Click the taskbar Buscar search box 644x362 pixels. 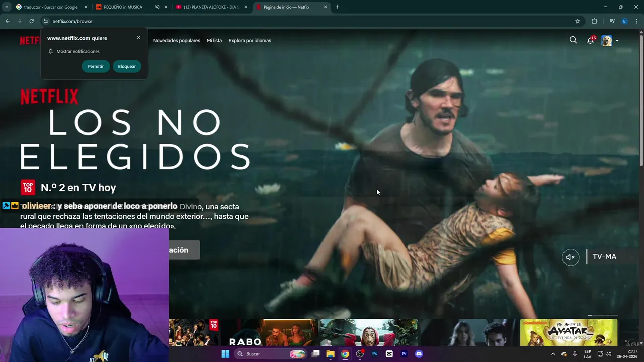[x=272, y=354]
